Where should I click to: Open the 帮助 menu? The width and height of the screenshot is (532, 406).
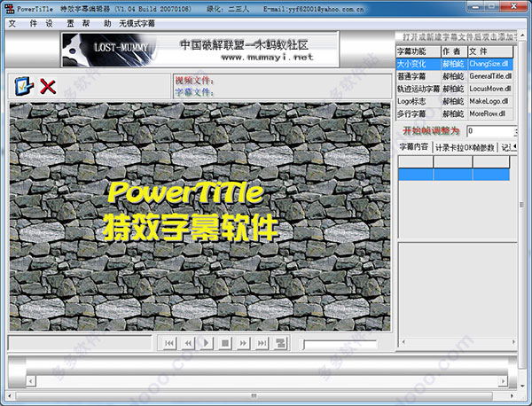pyautogui.click(x=97, y=23)
